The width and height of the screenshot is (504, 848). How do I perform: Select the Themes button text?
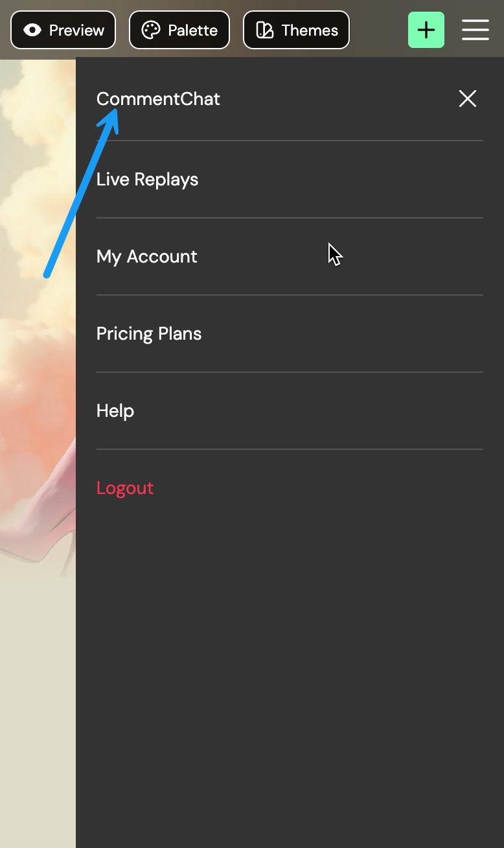click(x=310, y=30)
